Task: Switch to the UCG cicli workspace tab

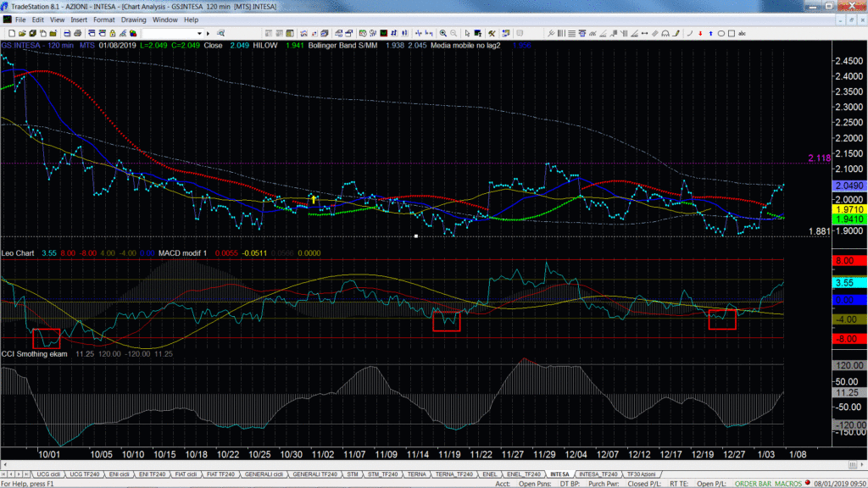Action: (x=48, y=474)
